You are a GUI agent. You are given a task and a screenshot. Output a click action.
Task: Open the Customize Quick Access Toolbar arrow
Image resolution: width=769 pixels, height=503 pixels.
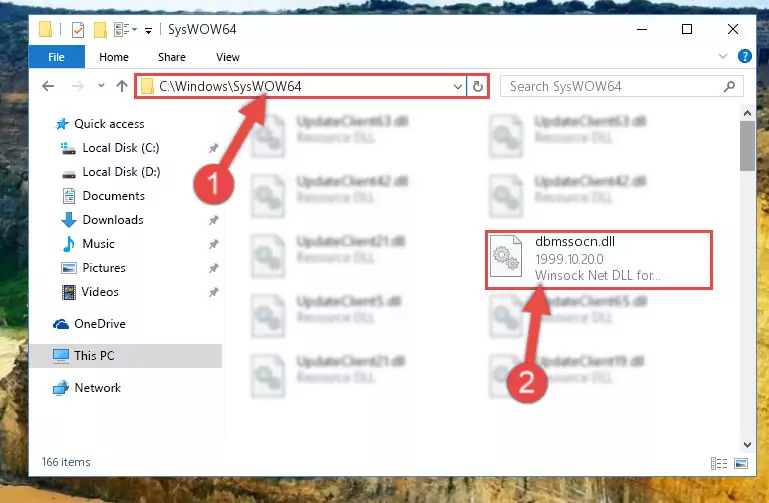[x=148, y=30]
